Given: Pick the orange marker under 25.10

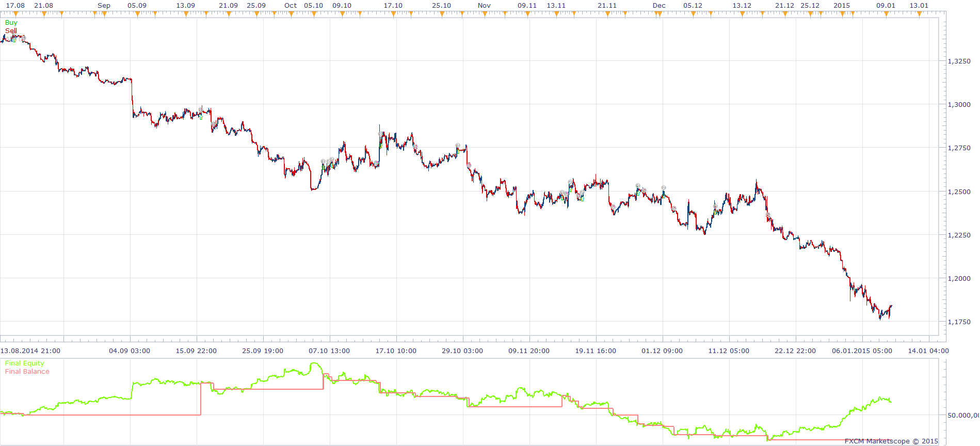Looking at the screenshot, I should (x=442, y=14).
